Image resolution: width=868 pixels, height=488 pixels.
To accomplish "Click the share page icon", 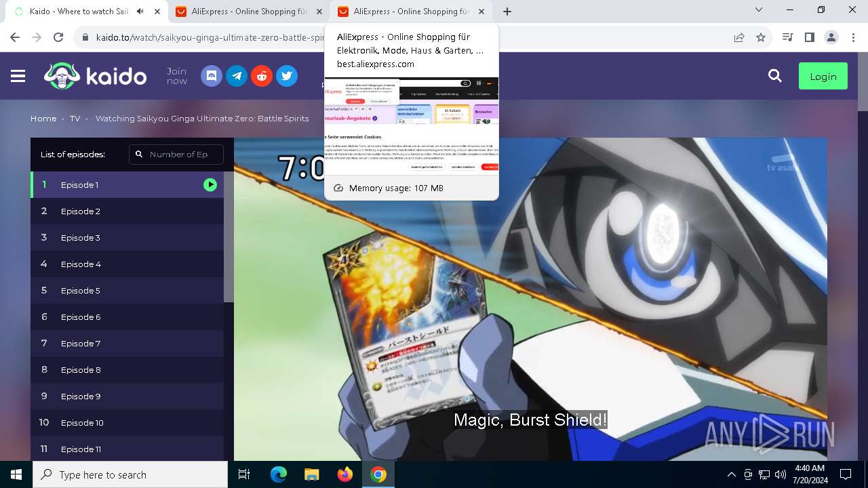I will (x=739, y=37).
